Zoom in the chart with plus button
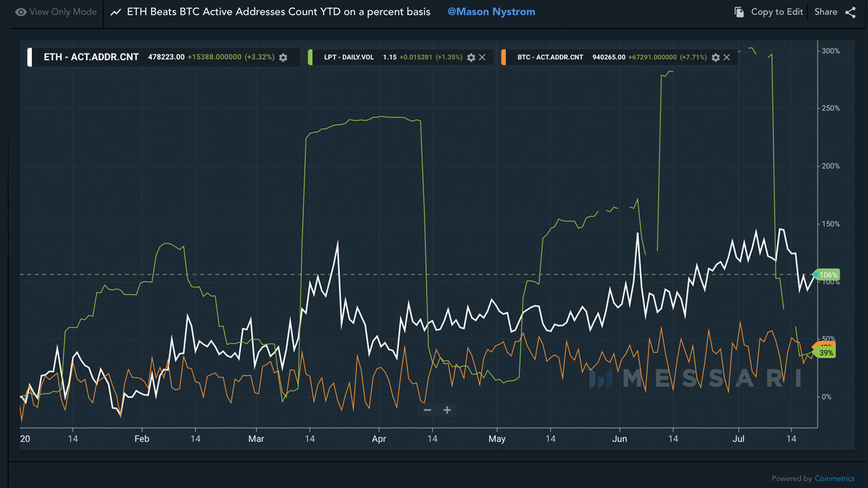The image size is (868, 488). click(x=447, y=410)
